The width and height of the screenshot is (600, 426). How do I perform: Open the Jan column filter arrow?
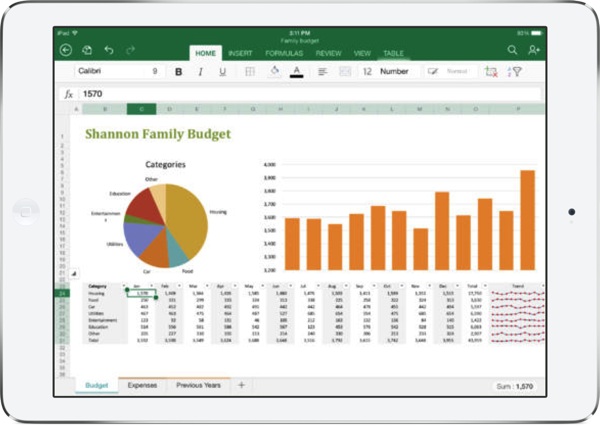tap(151, 286)
